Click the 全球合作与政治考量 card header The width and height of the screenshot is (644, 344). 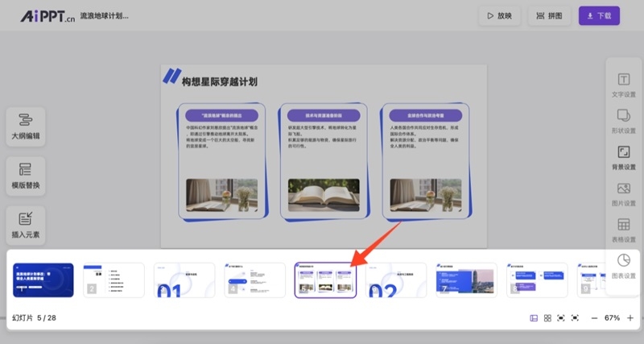click(426, 115)
